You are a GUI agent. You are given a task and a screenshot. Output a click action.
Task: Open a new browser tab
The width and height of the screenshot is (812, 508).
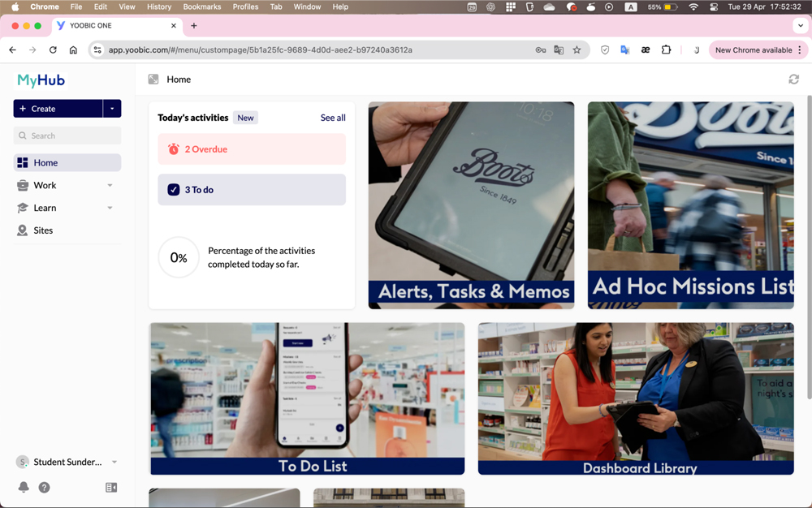(194, 25)
